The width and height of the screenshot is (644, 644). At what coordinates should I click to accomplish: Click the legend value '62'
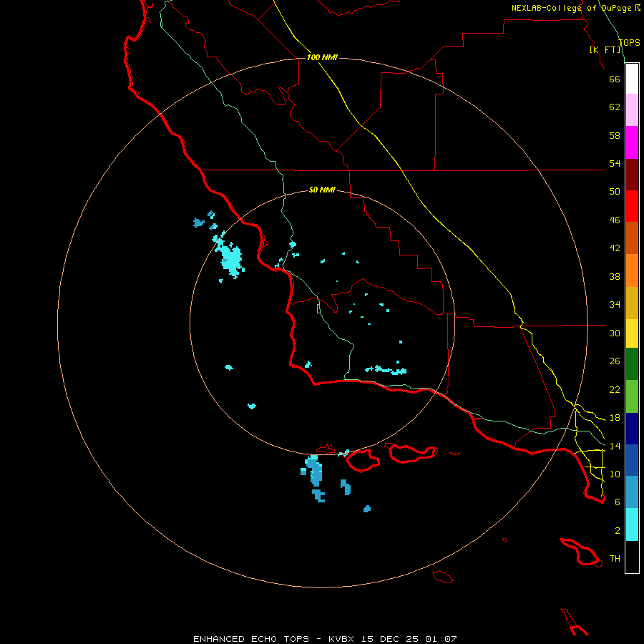615,107
